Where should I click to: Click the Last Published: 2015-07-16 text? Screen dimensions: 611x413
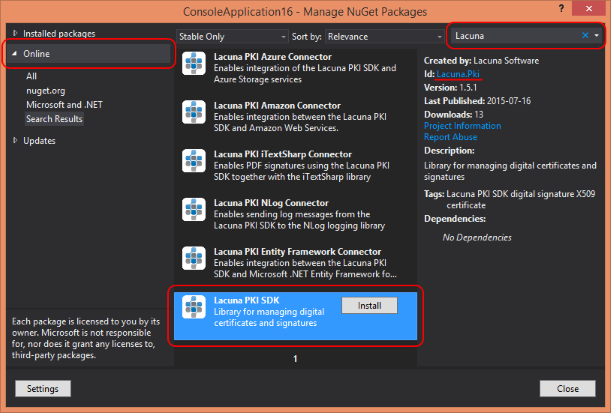[477, 101]
